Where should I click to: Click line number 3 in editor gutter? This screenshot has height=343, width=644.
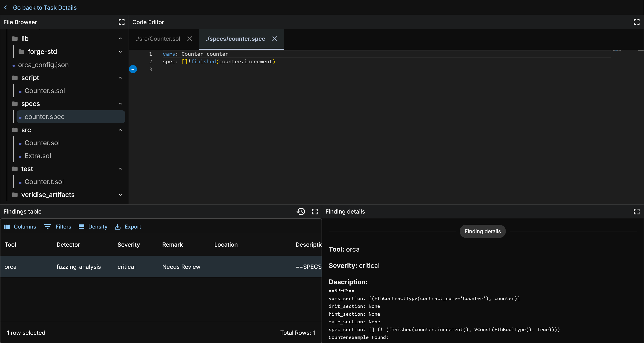tap(150, 69)
